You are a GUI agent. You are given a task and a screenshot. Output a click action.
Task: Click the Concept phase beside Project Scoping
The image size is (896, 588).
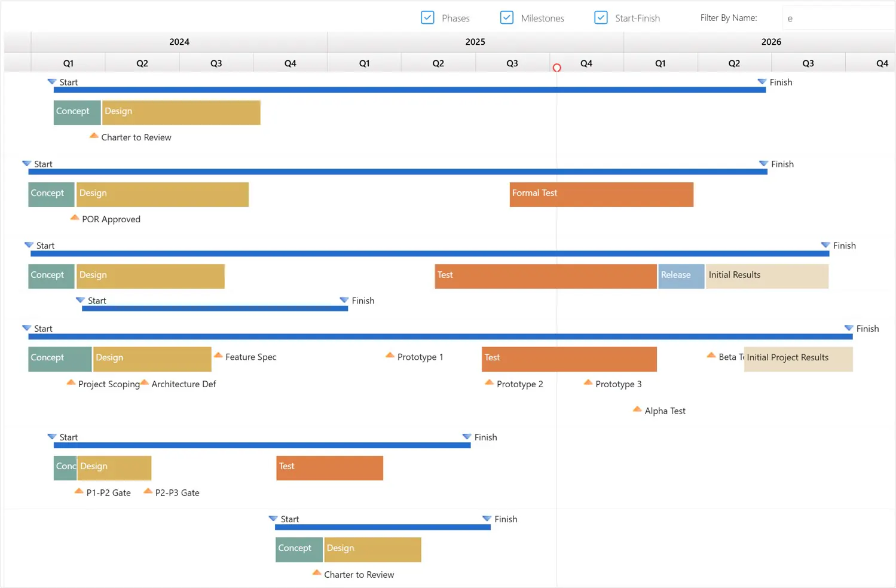60,359
